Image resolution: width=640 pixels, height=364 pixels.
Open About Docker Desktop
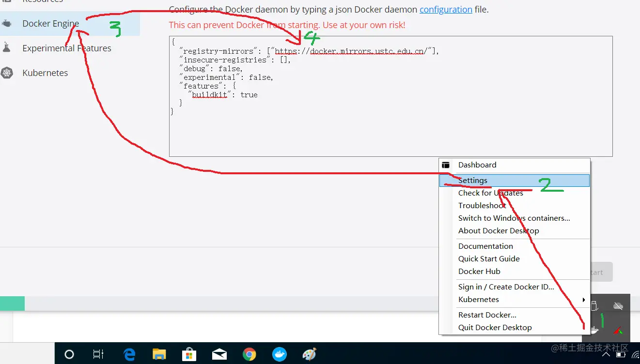tap(515, 231)
